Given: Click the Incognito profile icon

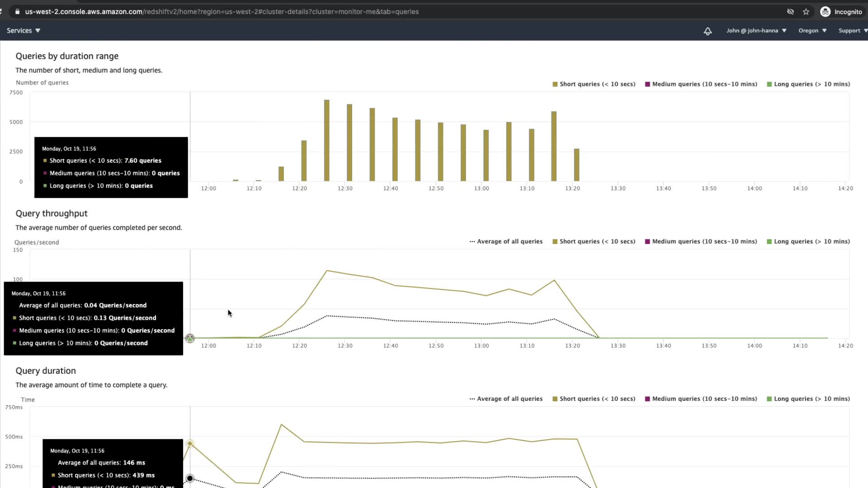Looking at the screenshot, I should pyautogui.click(x=826, y=12).
